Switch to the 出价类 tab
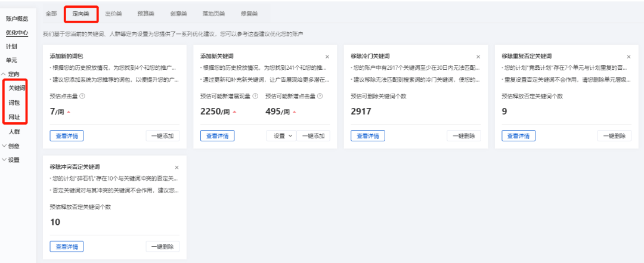This screenshot has height=263, width=644. (114, 14)
